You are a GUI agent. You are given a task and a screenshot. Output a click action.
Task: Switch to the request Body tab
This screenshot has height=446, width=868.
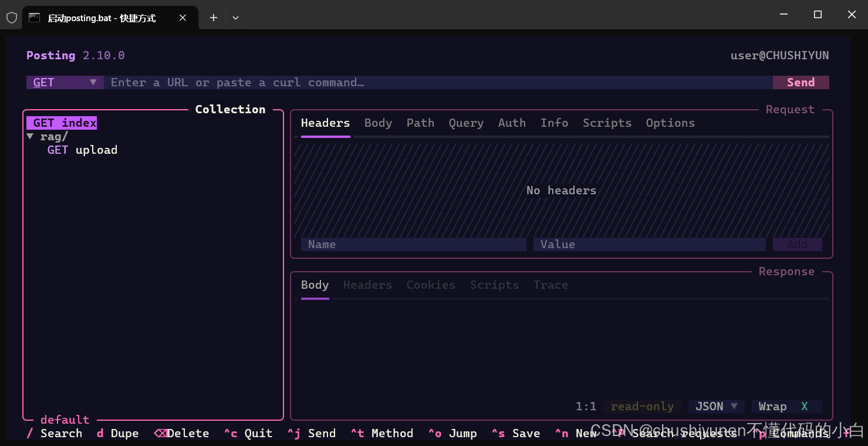tap(378, 123)
